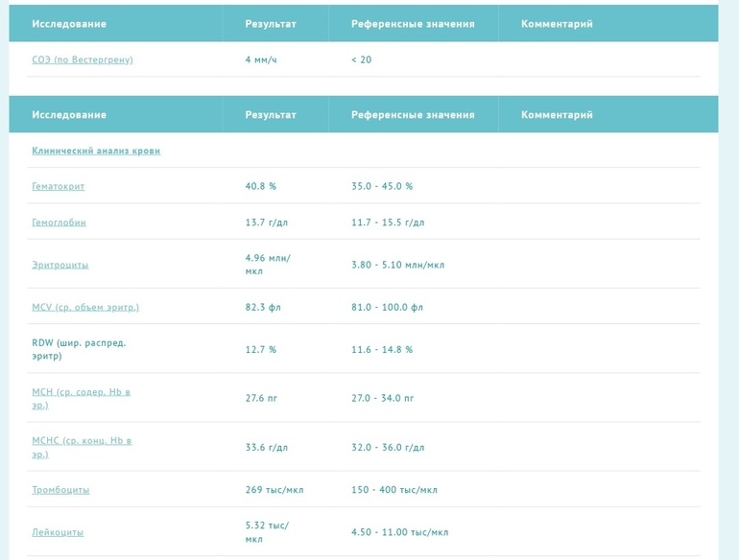The width and height of the screenshot is (739, 560).
Task: Click Результат header of the blood analysis table
Action: coord(271,115)
